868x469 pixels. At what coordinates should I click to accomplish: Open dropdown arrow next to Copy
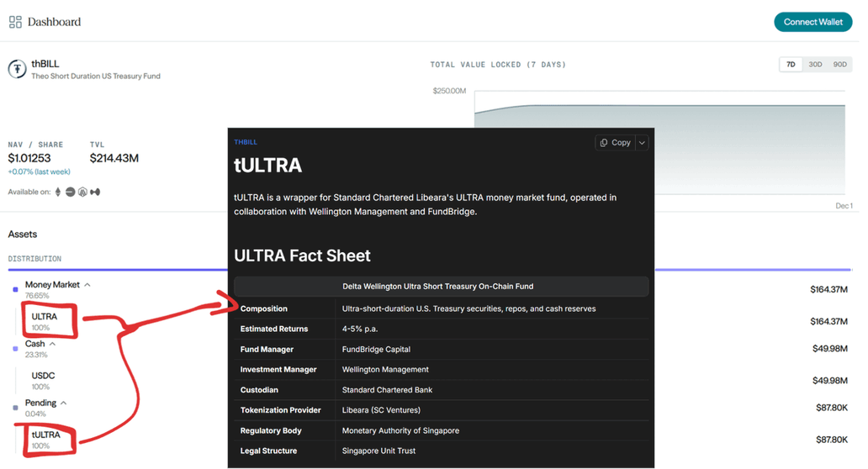(642, 143)
